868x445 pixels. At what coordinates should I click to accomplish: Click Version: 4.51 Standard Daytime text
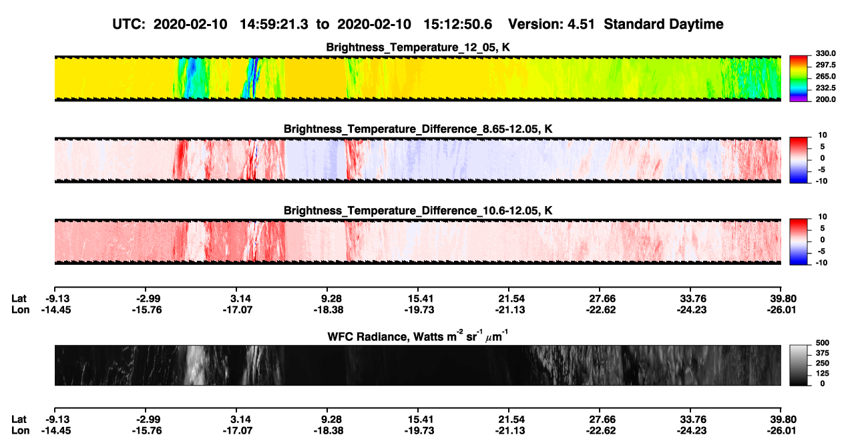click(x=616, y=24)
